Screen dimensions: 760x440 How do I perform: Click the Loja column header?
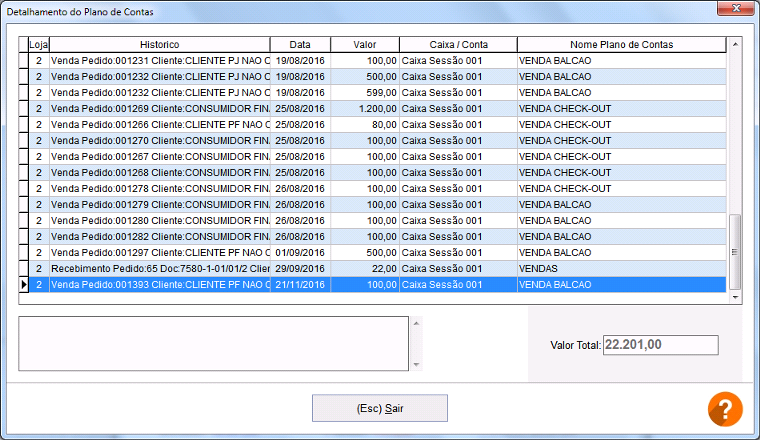click(38, 45)
